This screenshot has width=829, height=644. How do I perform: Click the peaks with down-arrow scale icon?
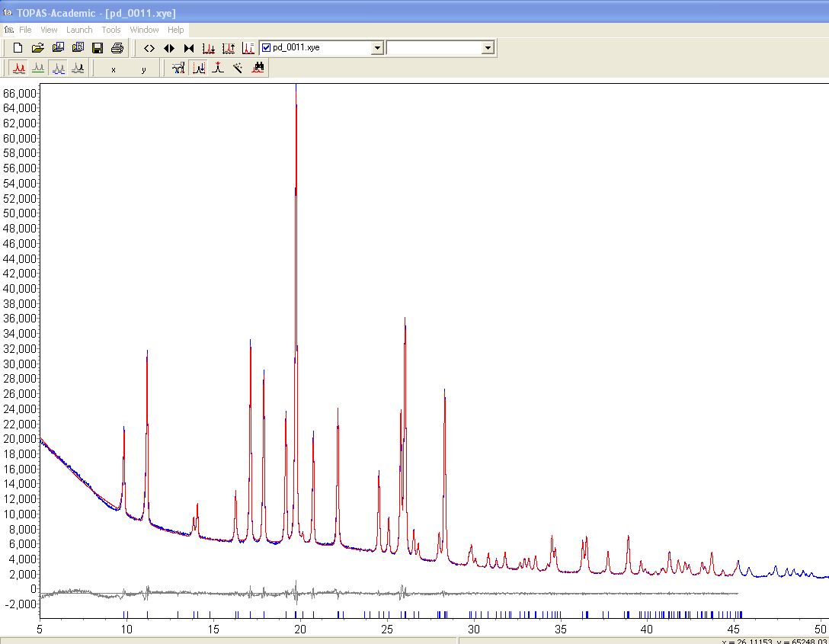pyautogui.click(x=209, y=48)
